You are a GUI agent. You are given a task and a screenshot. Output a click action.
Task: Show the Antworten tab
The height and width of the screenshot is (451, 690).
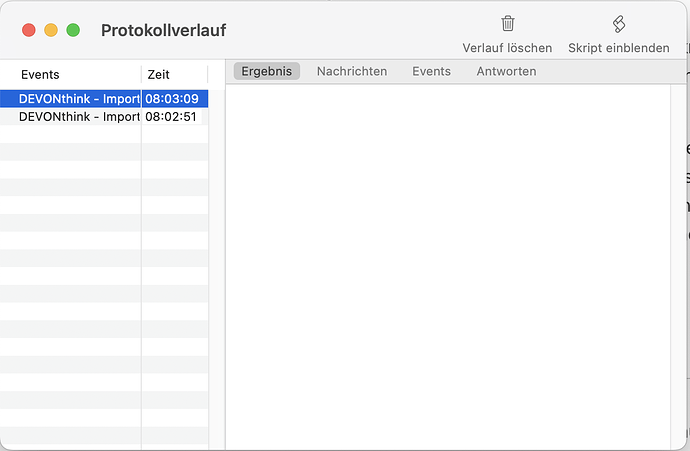[506, 72]
